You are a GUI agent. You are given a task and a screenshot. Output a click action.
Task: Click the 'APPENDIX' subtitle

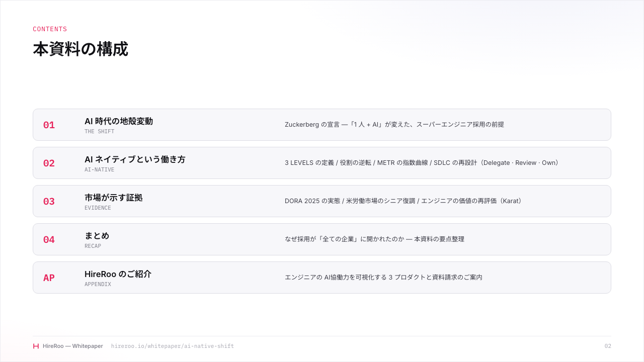[x=98, y=285]
